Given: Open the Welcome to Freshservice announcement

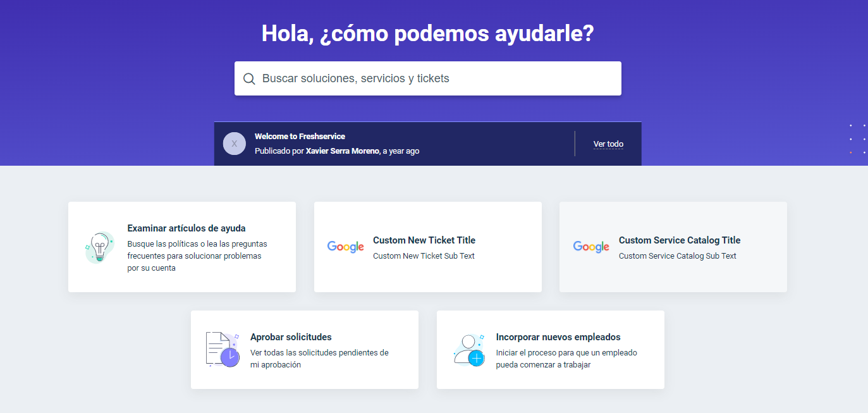Looking at the screenshot, I should click(300, 137).
